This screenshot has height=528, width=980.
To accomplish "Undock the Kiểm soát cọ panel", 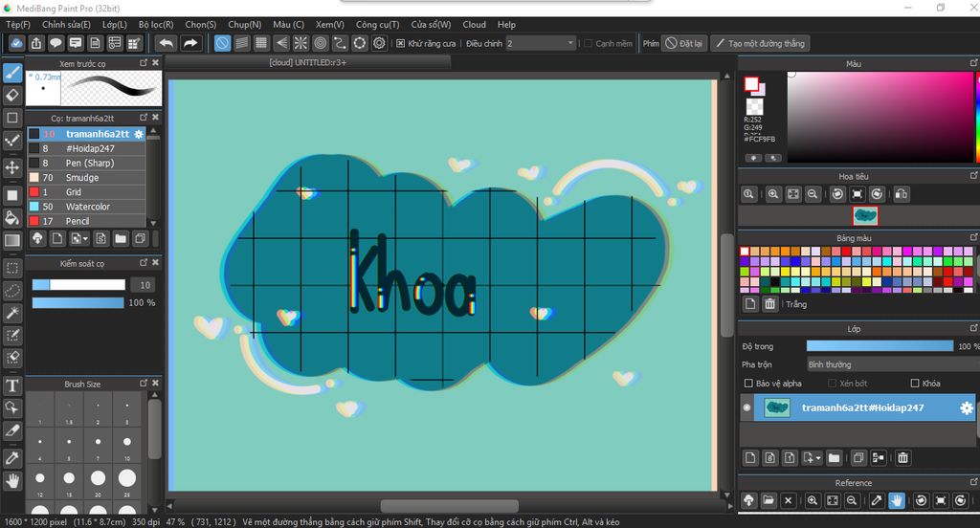I will click(144, 262).
